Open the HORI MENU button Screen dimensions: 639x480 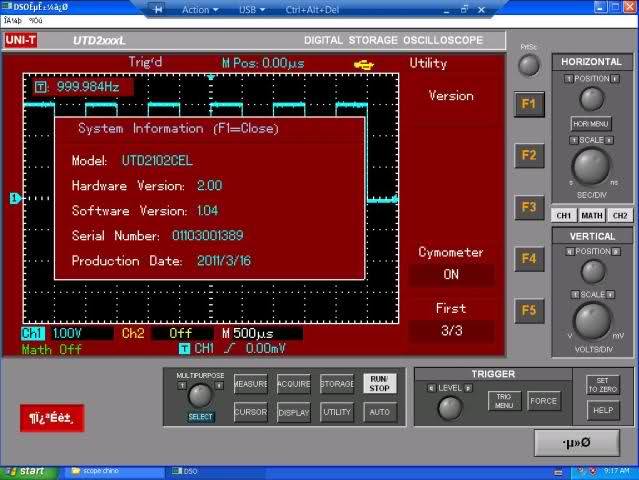click(x=591, y=124)
